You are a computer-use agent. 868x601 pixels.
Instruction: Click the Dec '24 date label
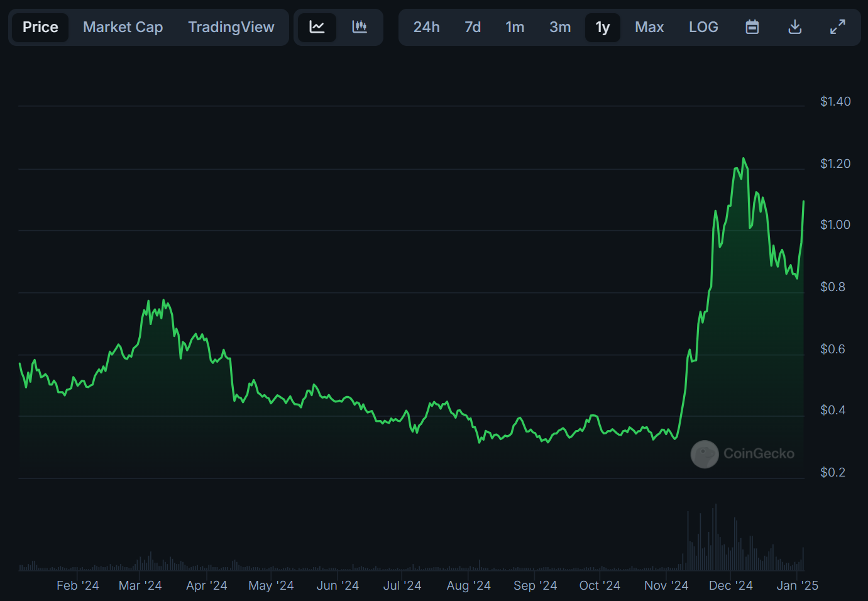coord(731,585)
